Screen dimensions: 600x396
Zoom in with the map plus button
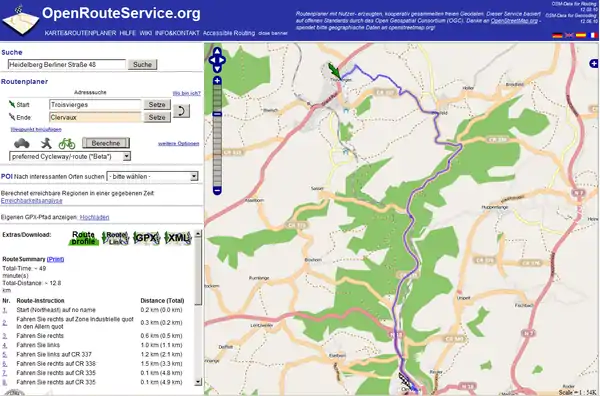click(x=217, y=80)
